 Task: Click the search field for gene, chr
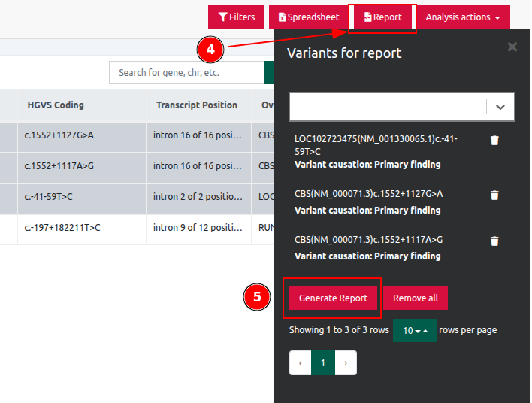coord(188,73)
